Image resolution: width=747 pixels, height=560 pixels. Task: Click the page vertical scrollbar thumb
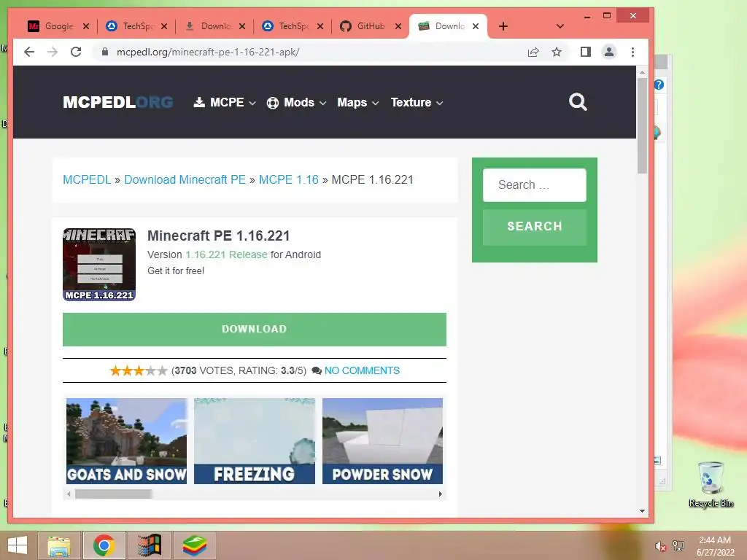pyautogui.click(x=642, y=126)
